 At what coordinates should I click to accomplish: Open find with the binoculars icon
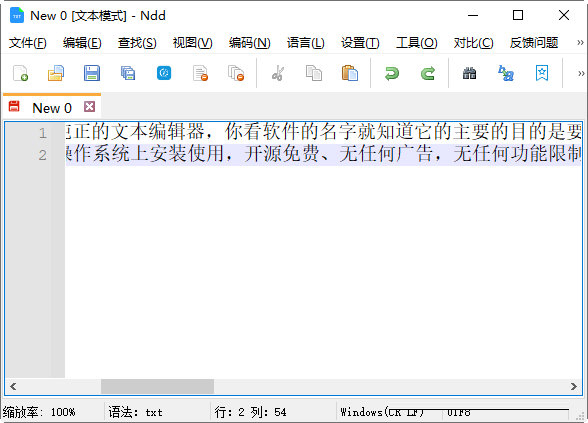[470, 73]
